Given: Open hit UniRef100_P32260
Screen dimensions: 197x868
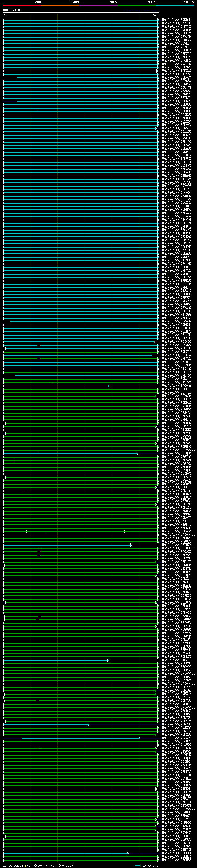Looking at the screenshot, I should (x=176, y=122).
